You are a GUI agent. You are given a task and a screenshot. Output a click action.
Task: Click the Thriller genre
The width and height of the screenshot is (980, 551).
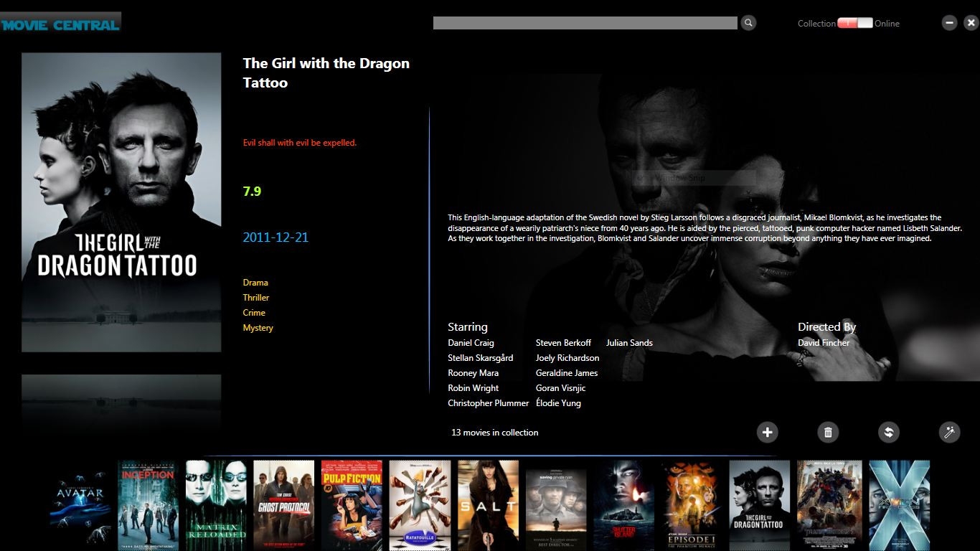256,298
